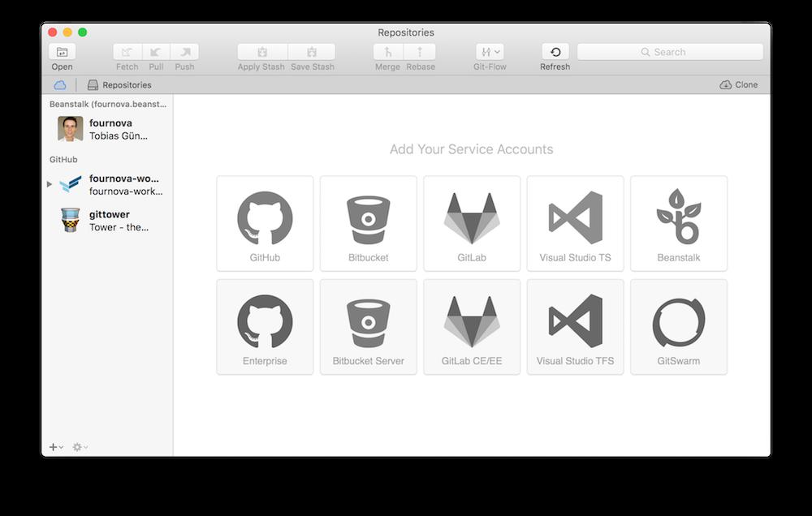Add a GitLab service account
Viewport: 812px width, 516px height.
[472, 223]
